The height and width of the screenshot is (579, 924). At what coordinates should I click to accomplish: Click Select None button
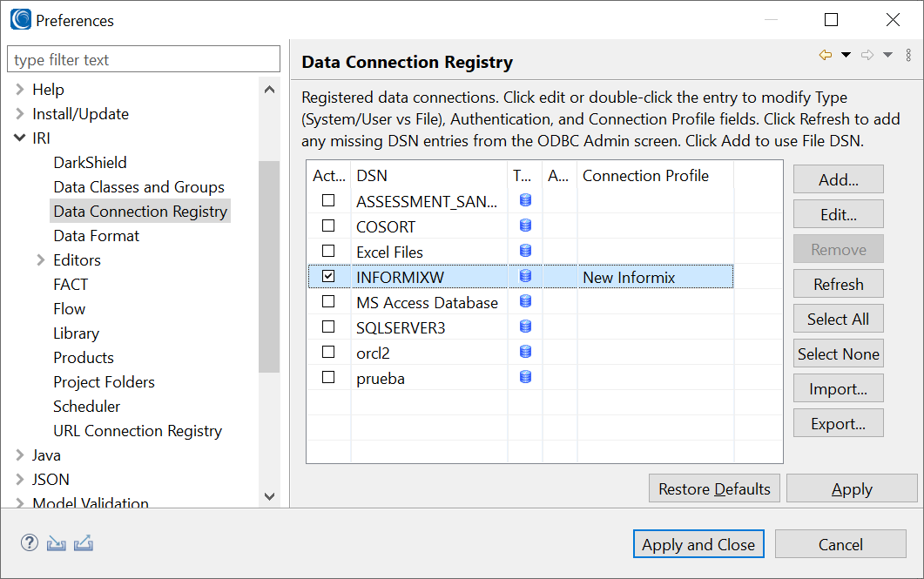(839, 353)
